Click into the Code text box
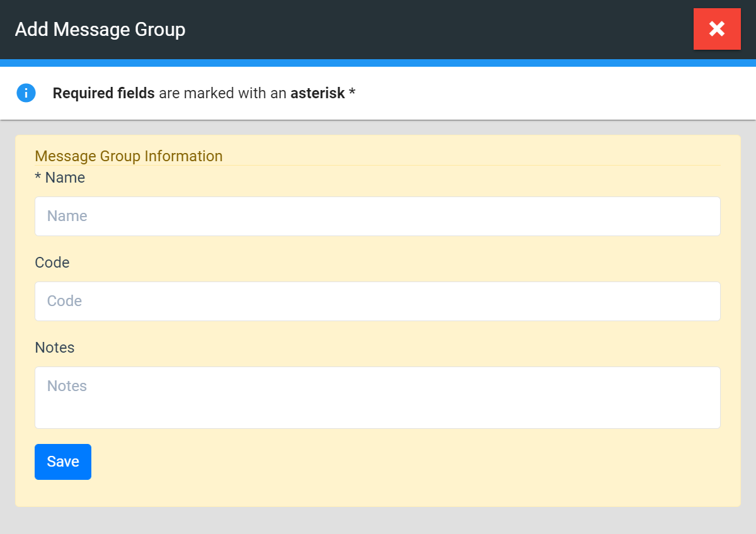 [x=377, y=301]
